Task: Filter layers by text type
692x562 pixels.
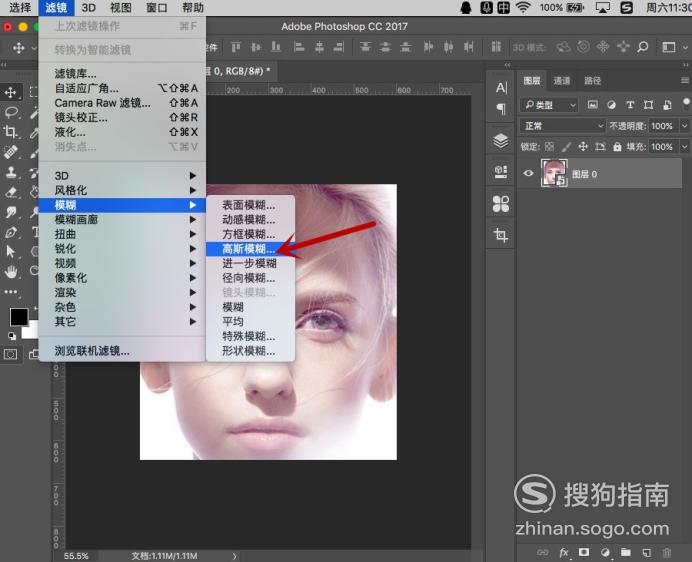Action: click(630, 105)
